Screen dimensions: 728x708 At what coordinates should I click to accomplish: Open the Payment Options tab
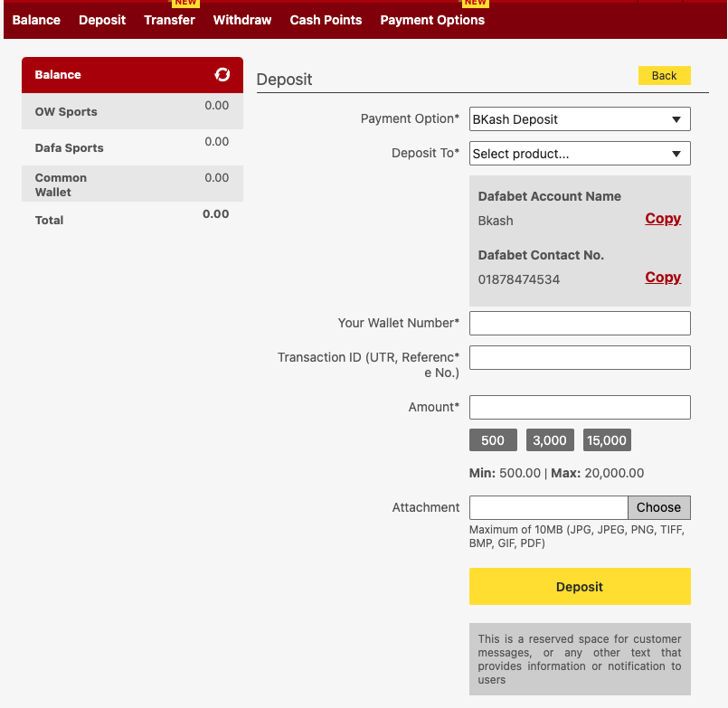tap(432, 20)
